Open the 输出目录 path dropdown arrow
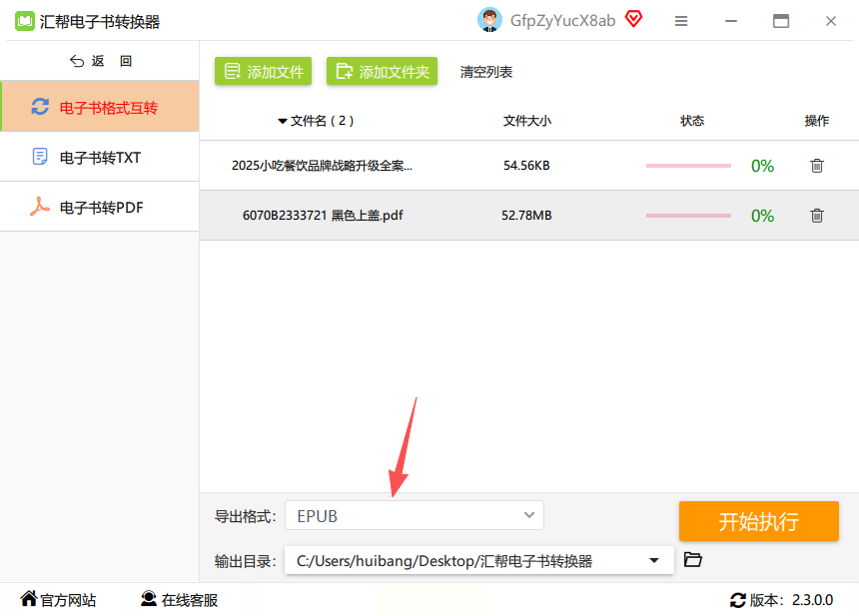 [x=653, y=560]
